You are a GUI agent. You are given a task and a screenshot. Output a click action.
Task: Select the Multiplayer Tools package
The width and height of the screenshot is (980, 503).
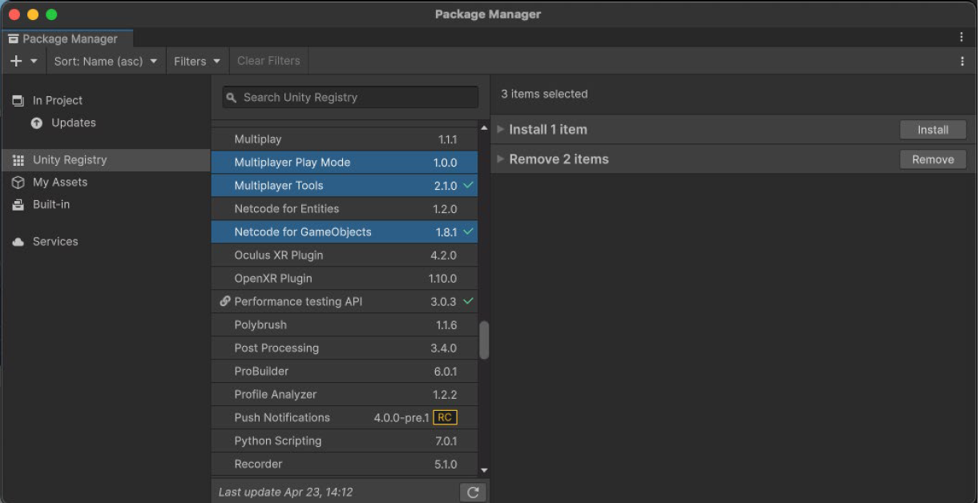pyautogui.click(x=345, y=186)
